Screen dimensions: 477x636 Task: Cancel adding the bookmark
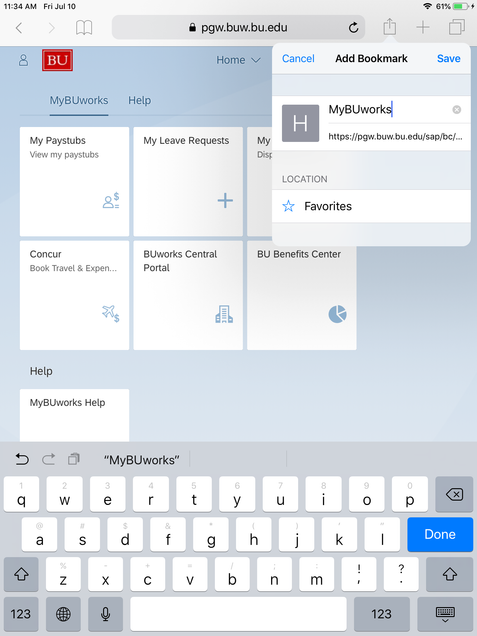point(298,58)
